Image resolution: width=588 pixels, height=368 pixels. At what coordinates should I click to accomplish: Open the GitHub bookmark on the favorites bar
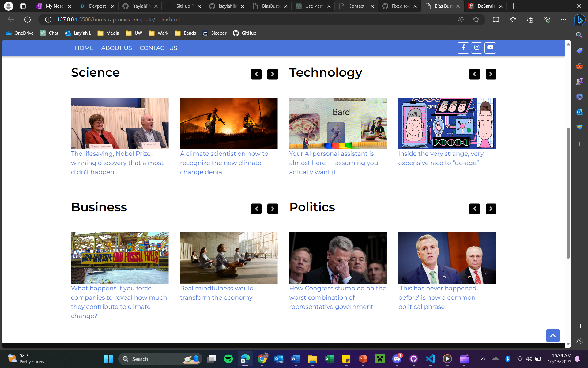pyautogui.click(x=244, y=33)
